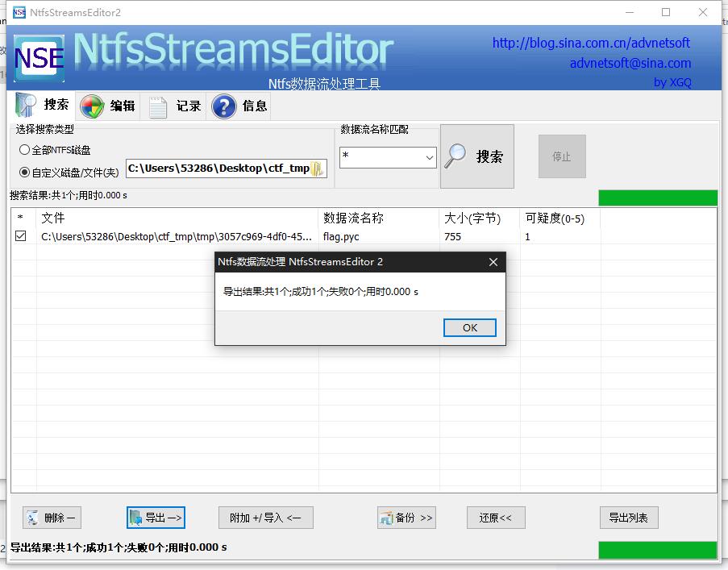Click 附加 +/导入 <-- button
The width and height of the screenshot is (728, 570).
point(266,518)
